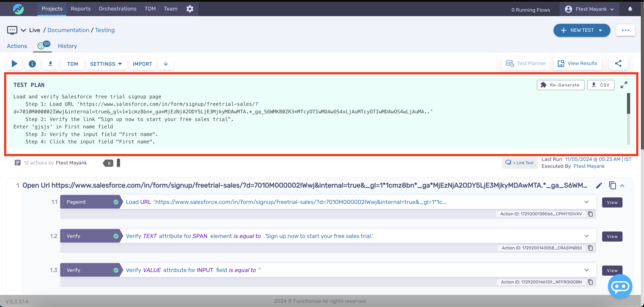Click the step 1 Open Url title
This screenshot has width=644, height=307.
pos(305,185)
